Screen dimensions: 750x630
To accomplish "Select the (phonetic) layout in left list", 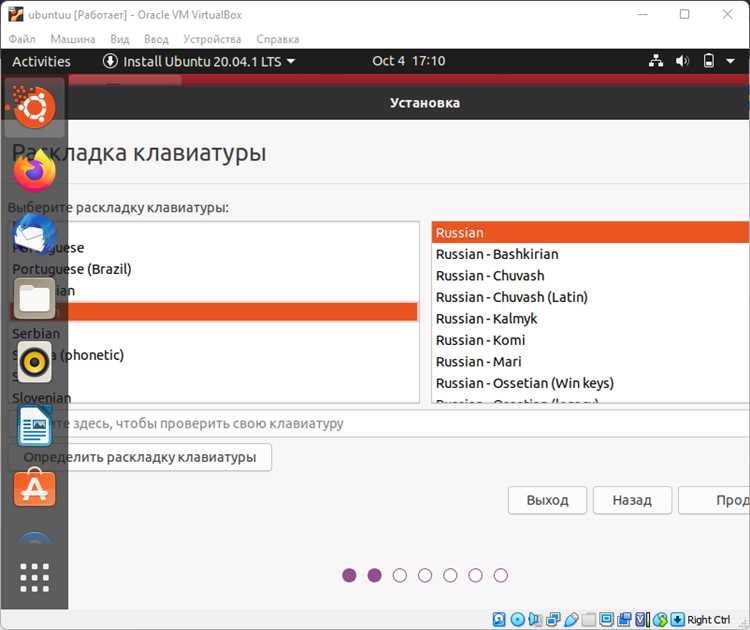I will tap(214, 355).
